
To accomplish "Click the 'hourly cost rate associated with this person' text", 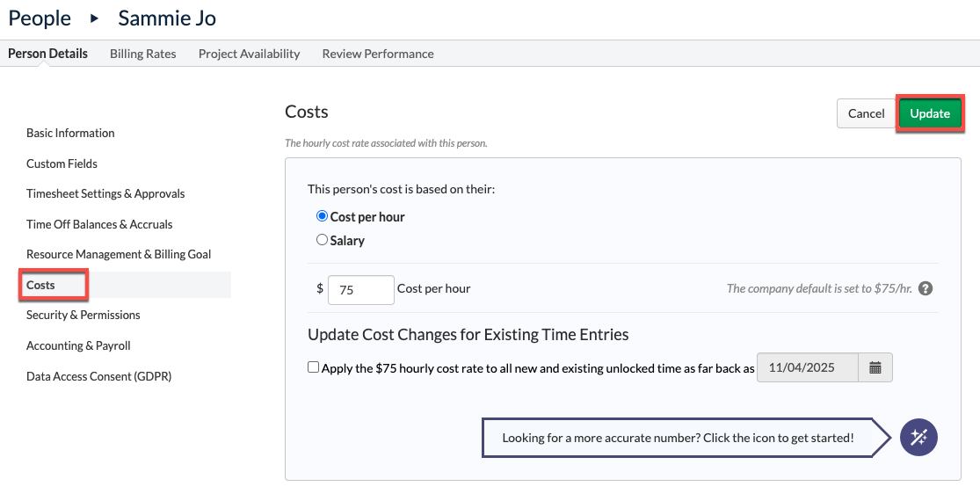I will coord(386,143).
